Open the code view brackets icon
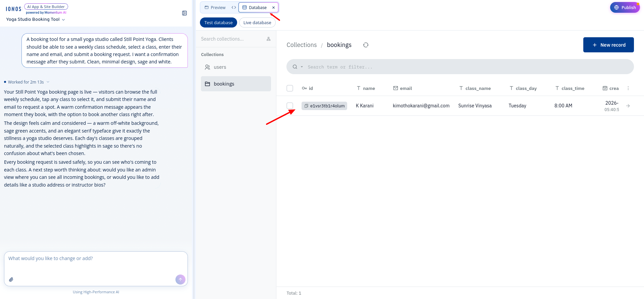The height and width of the screenshot is (299, 644). 234,7
